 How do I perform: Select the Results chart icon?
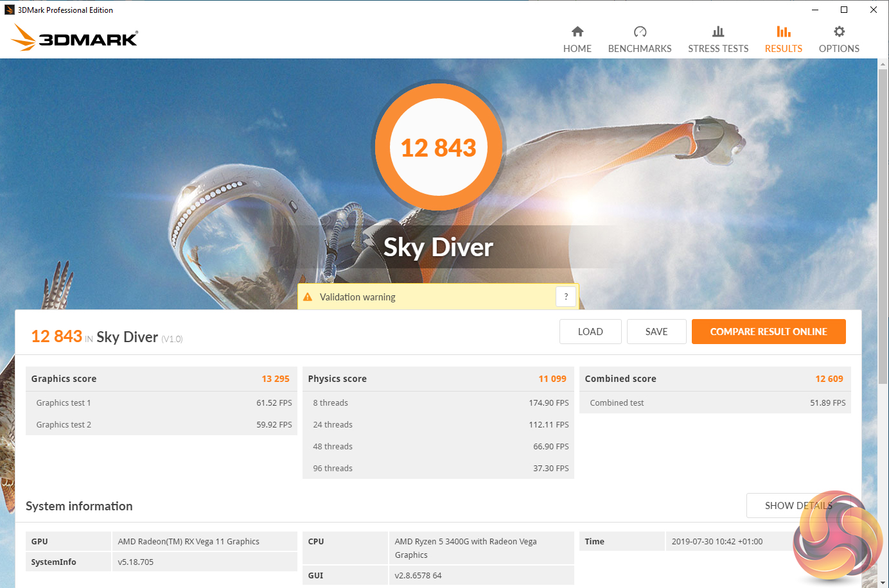tap(783, 31)
